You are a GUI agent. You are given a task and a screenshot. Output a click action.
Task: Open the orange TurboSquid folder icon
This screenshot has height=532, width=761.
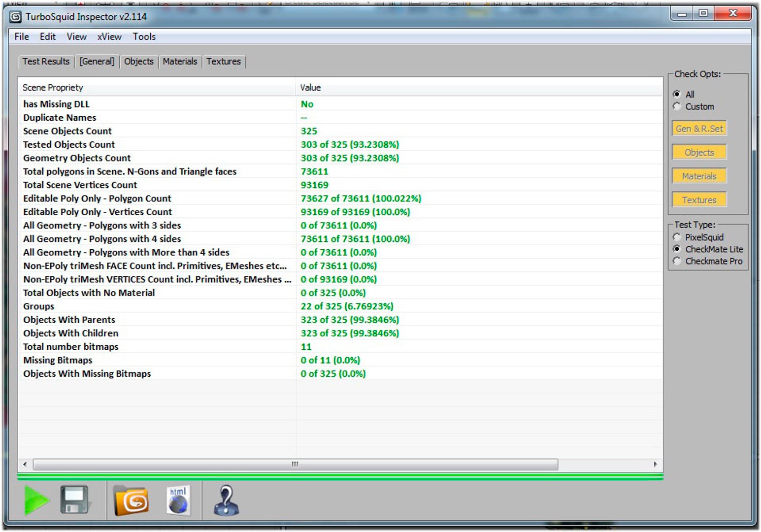pyautogui.click(x=131, y=500)
